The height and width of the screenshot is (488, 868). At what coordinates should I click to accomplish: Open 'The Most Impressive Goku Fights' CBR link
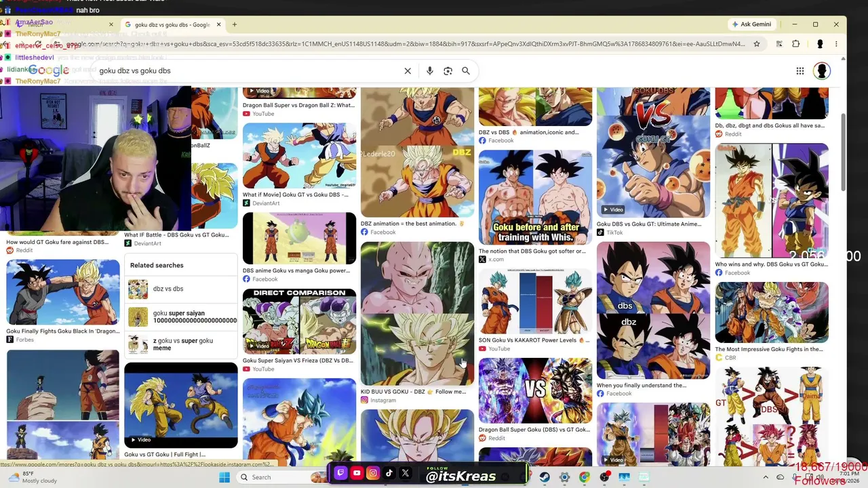pos(769,349)
